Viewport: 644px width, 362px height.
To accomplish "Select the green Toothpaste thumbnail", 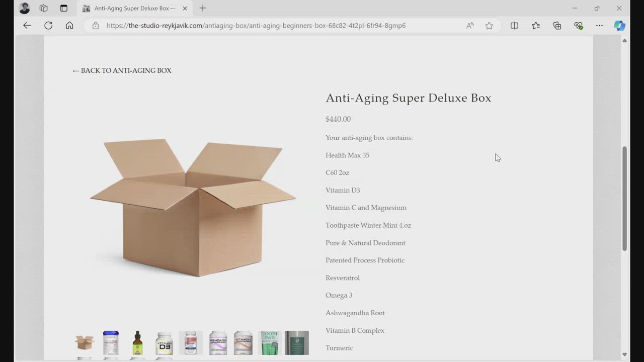I will point(270,343).
